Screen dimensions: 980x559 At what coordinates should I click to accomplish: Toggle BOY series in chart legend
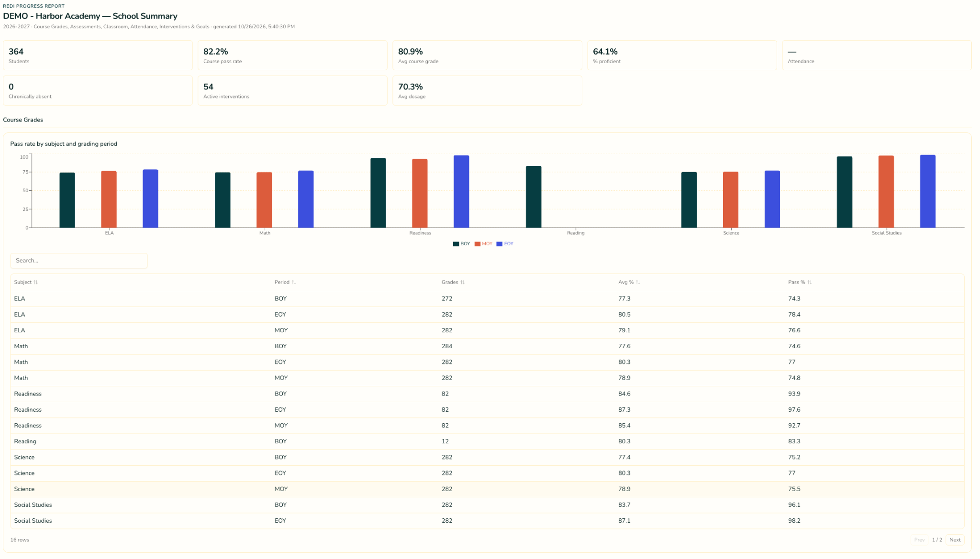pos(461,244)
